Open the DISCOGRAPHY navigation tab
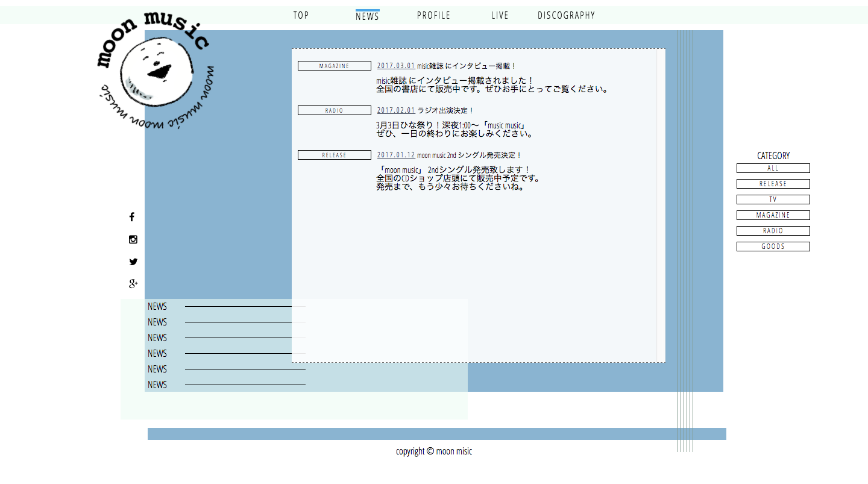Screen dimensions: 868x484 click(x=566, y=16)
